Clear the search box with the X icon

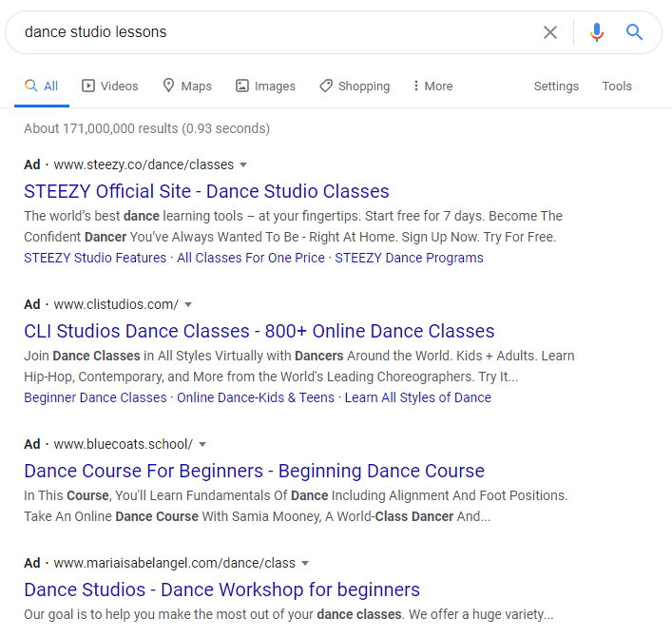pos(549,32)
